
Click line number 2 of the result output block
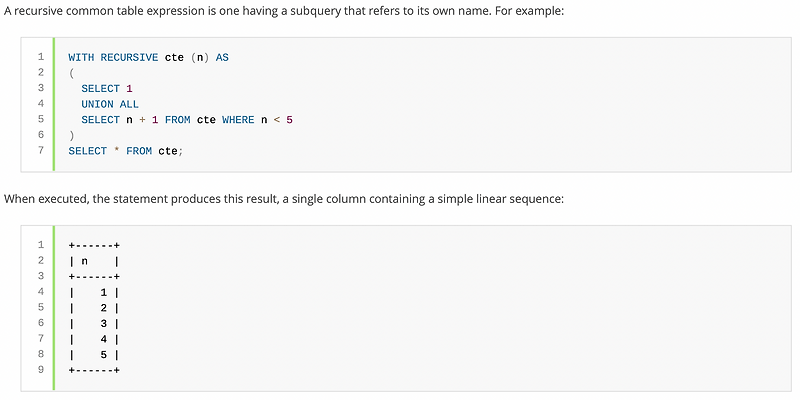[x=40, y=261]
